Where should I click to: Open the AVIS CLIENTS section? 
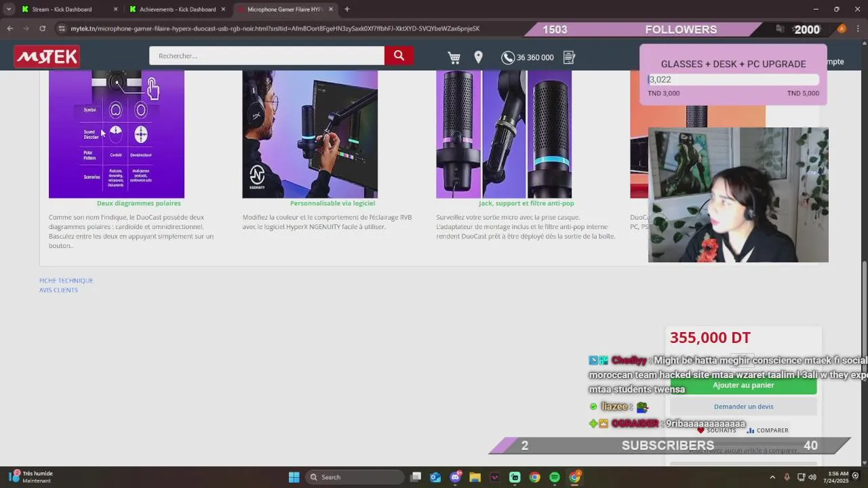point(58,290)
